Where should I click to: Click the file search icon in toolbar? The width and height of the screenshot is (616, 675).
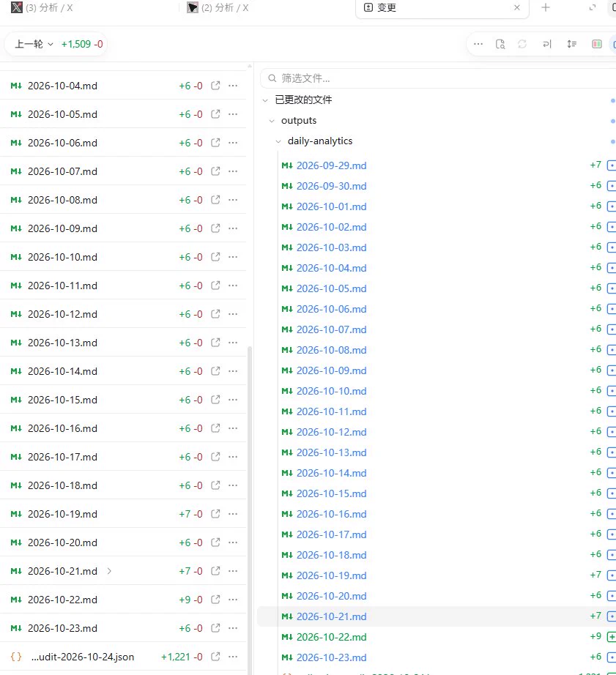(500, 44)
